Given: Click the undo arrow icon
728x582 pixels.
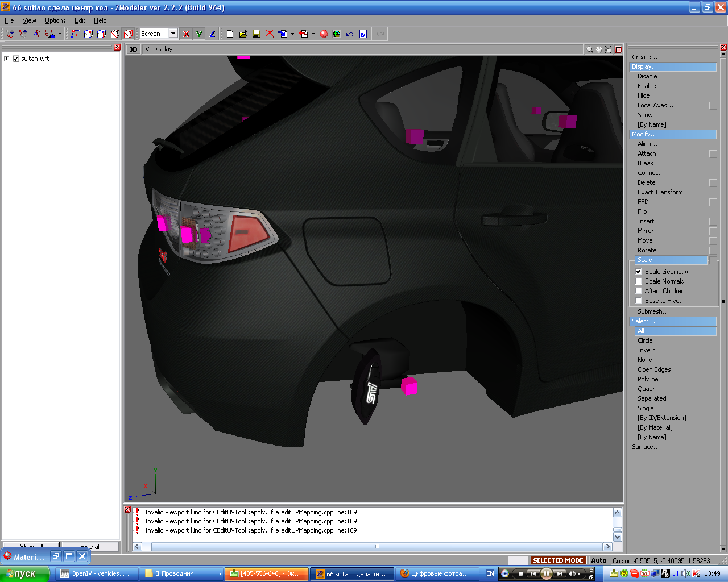Looking at the screenshot, I should tap(350, 34).
